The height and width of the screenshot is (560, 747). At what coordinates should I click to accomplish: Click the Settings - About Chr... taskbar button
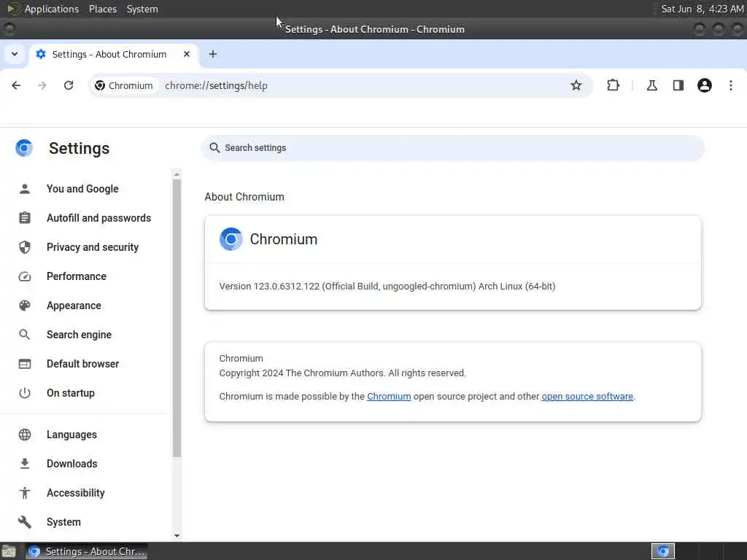click(86, 551)
